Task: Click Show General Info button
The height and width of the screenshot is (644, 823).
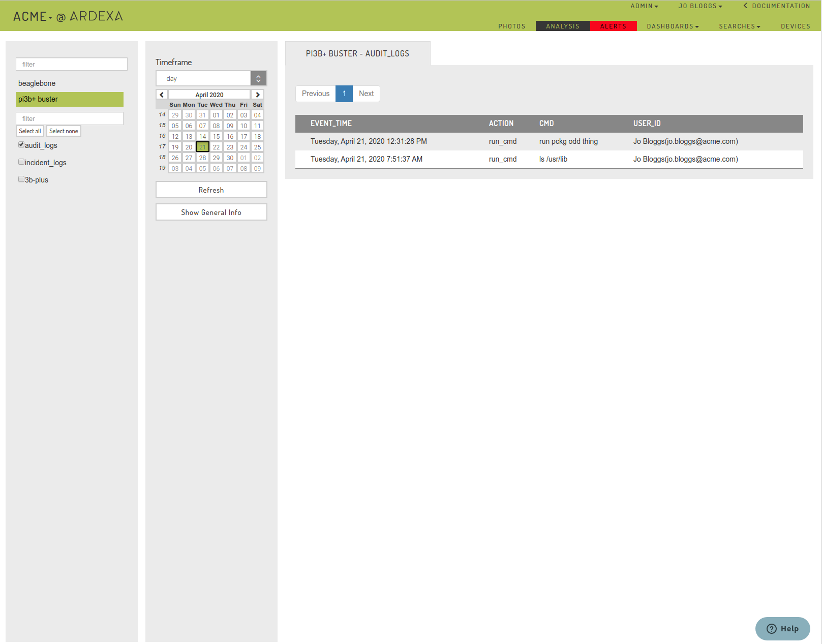Action: pos(211,212)
